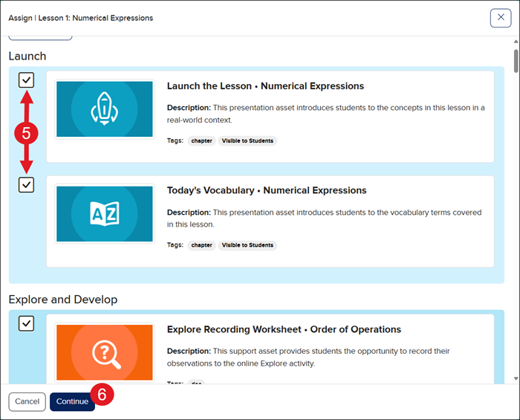Image resolution: width=520 pixels, height=420 pixels.
Task: Click the vertical scrollbar thumb
Action: (516, 59)
